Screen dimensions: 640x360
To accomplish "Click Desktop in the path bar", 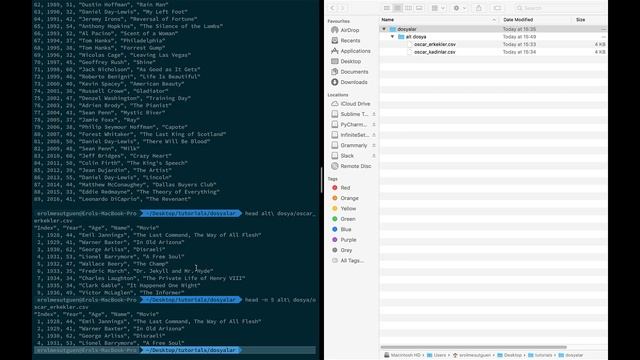I will click(509, 355).
